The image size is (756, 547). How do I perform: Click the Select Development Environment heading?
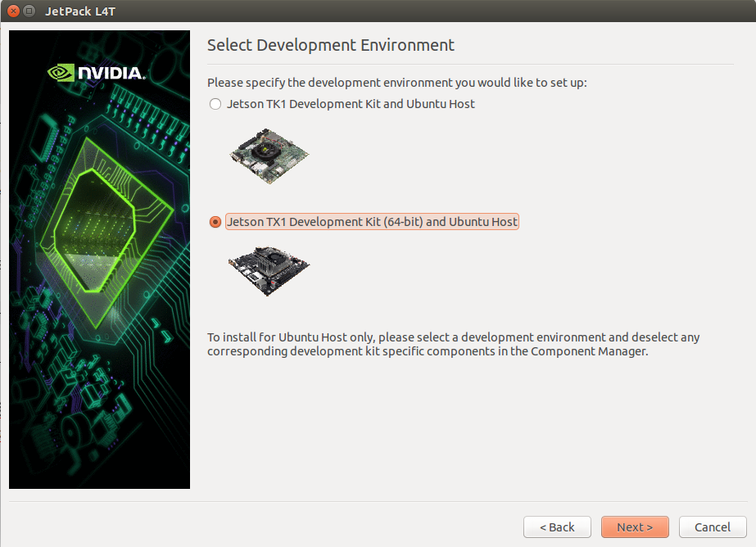[x=331, y=45]
